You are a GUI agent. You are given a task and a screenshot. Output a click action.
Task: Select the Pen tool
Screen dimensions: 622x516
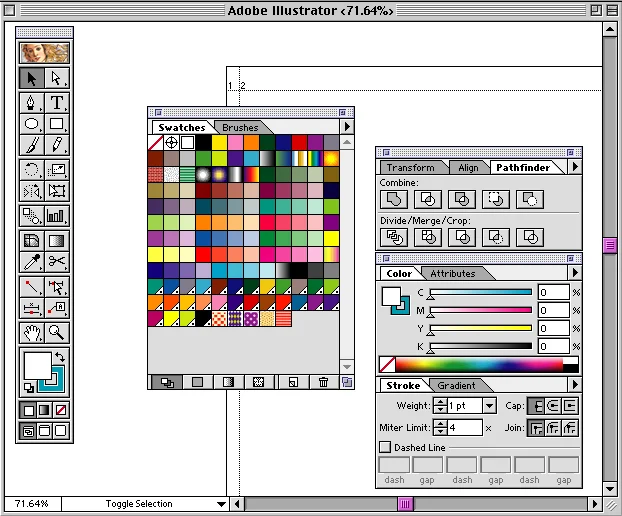pyautogui.click(x=32, y=102)
